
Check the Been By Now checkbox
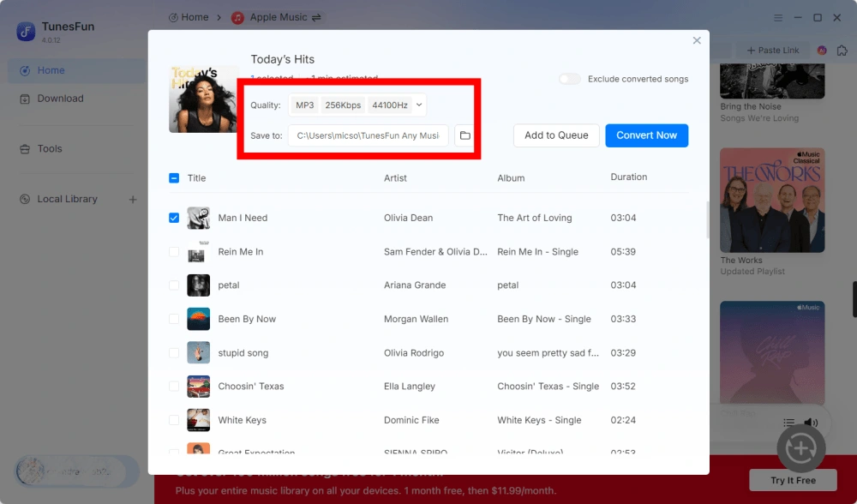click(x=174, y=319)
